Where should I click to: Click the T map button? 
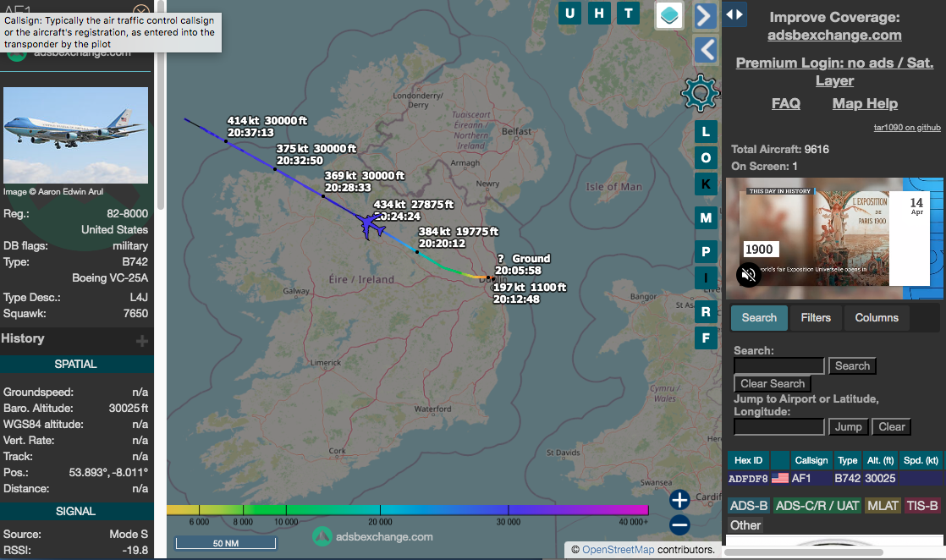coord(628,14)
